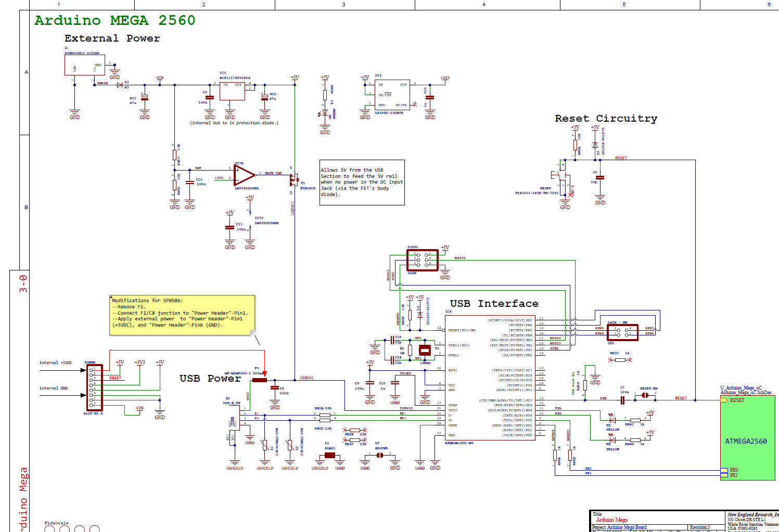Click the red "3-0" margin text
This screenshot has height=532, width=779.
[x=23, y=284]
